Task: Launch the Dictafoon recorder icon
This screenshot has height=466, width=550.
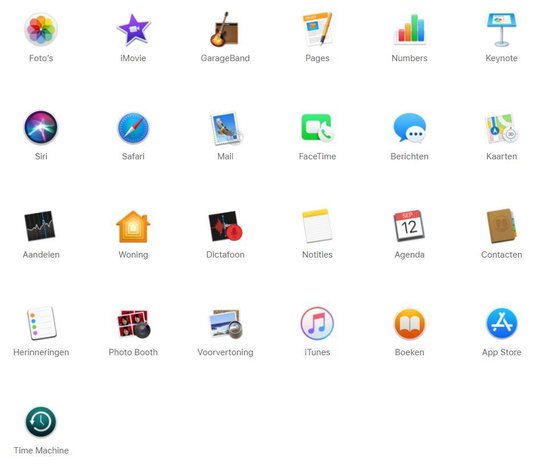Action: [x=225, y=226]
